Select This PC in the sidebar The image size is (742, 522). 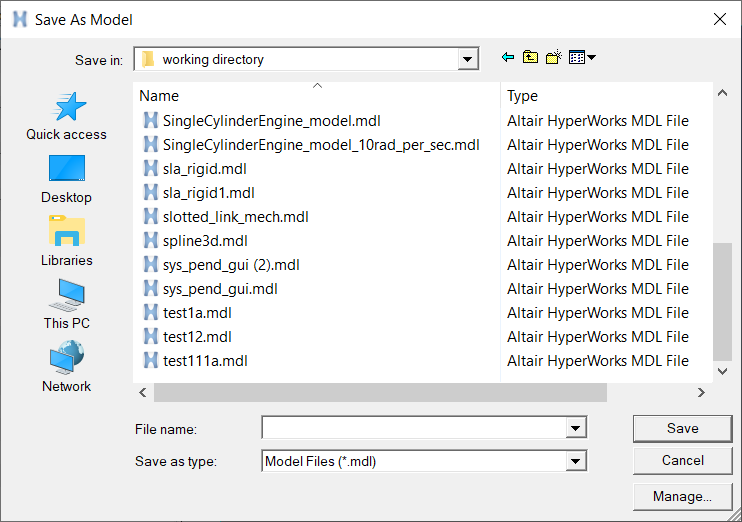coord(66,296)
